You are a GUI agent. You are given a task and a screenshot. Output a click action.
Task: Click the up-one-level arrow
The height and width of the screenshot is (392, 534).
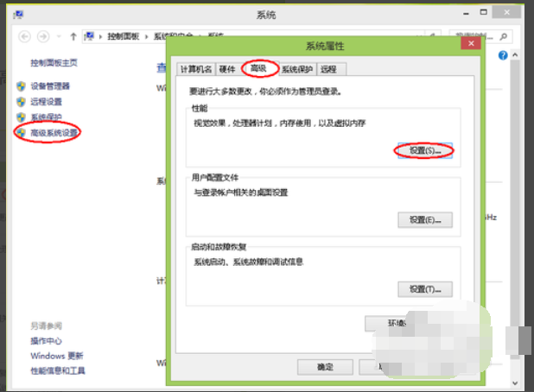pos(73,37)
